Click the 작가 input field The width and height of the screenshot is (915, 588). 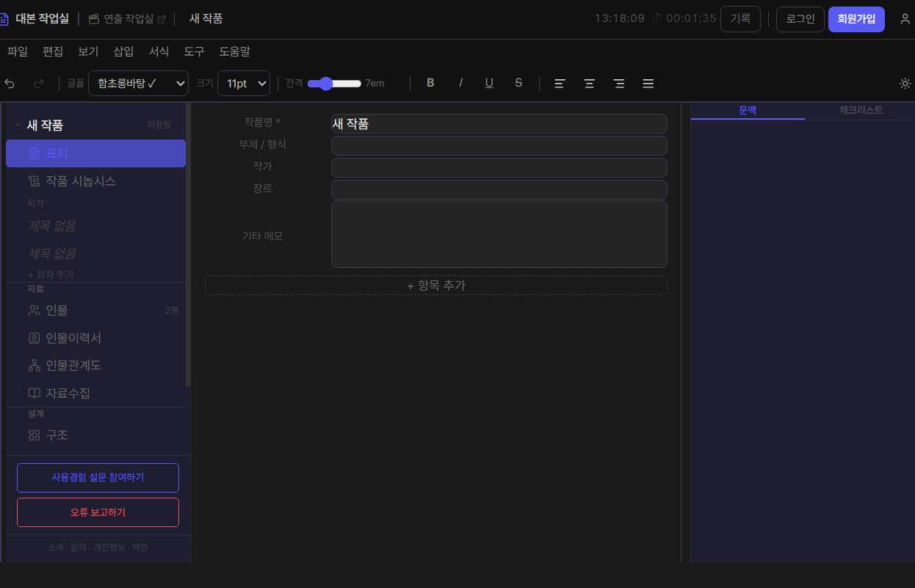point(499,167)
